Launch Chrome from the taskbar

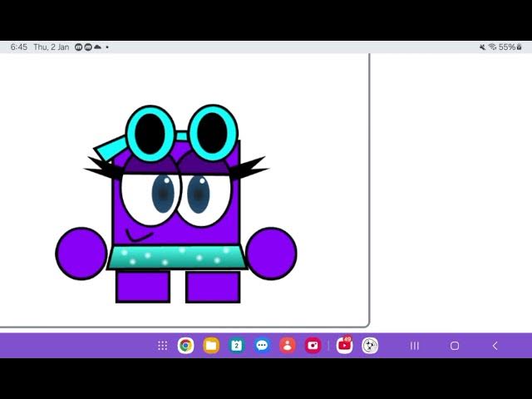[x=185, y=346]
